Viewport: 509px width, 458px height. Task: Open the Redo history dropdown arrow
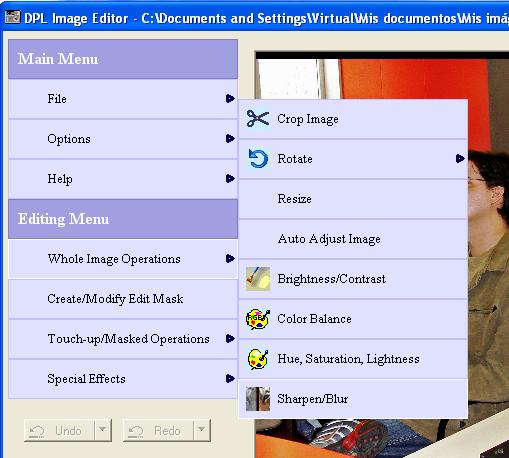coord(202,430)
